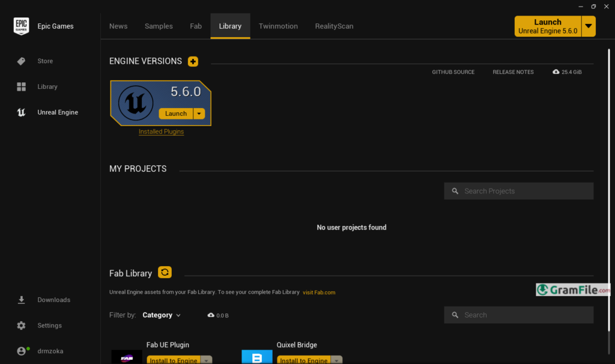Open the Fab tab
The width and height of the screenshot is (615, 364).
pyautogui.click(x=196, y=26)
